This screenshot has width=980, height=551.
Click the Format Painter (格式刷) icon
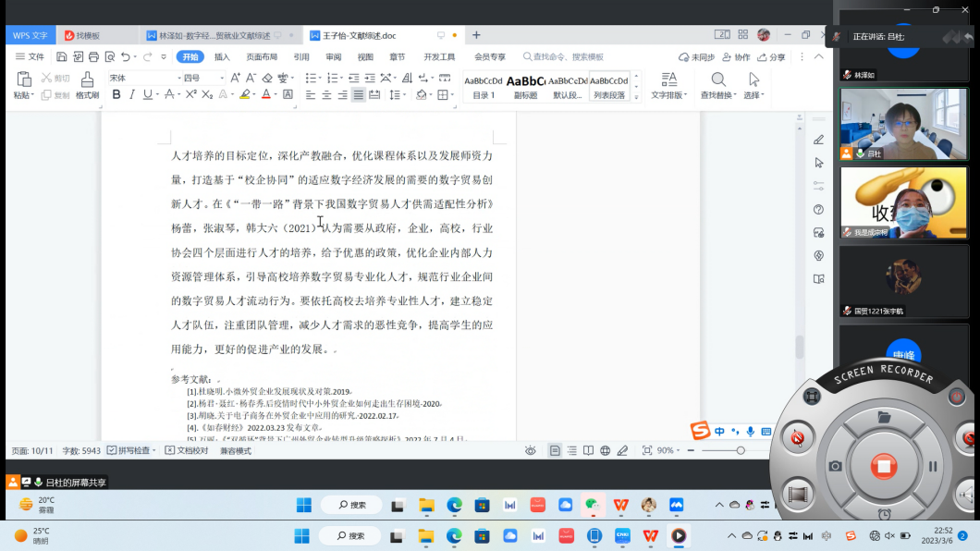(87, 84)
